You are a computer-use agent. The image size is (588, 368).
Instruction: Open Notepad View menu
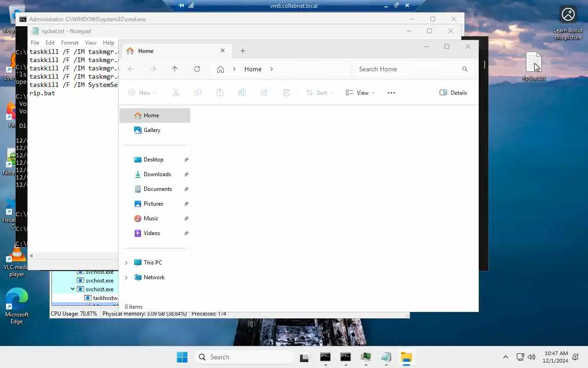(90, 43)
